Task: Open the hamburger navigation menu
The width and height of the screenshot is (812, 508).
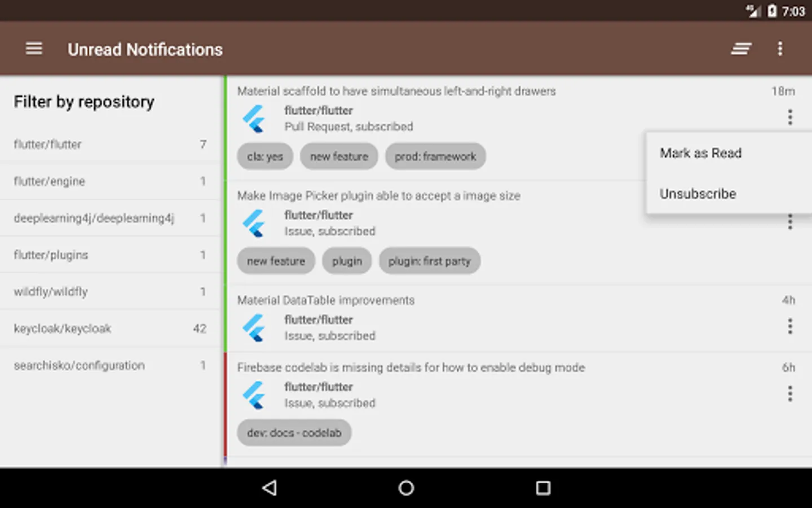Action: (34, 49)
